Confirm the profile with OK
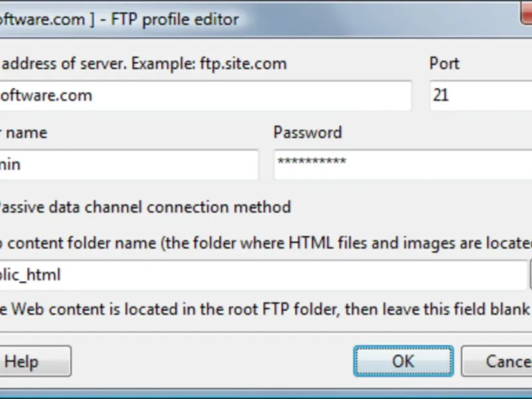532x399 pixels. click(x=403, y=361)
